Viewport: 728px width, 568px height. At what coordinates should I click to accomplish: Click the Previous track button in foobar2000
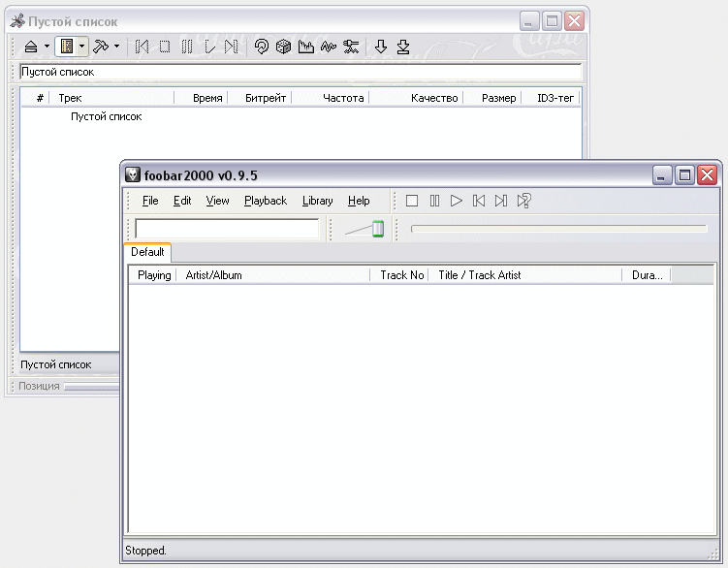tap(479, 201)
